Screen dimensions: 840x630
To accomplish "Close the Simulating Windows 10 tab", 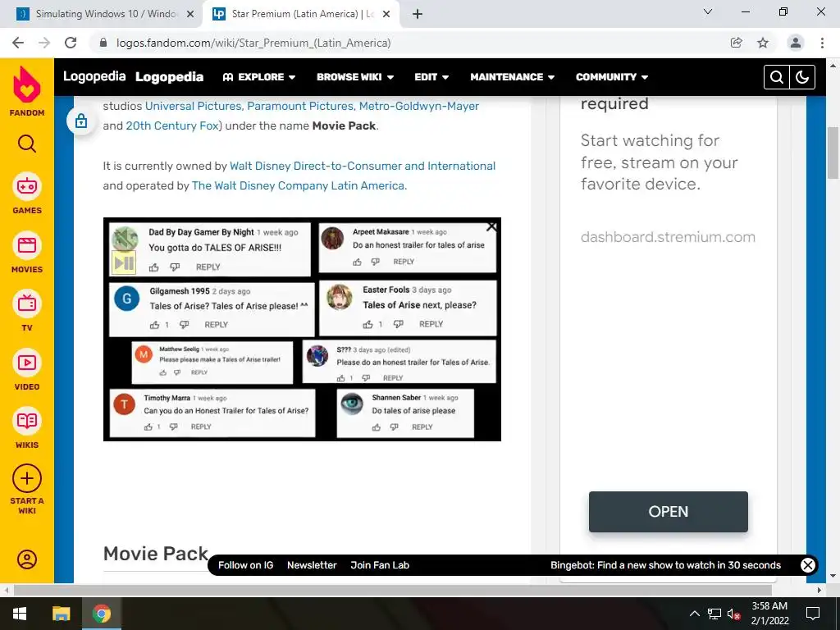I will click(190, 14).
